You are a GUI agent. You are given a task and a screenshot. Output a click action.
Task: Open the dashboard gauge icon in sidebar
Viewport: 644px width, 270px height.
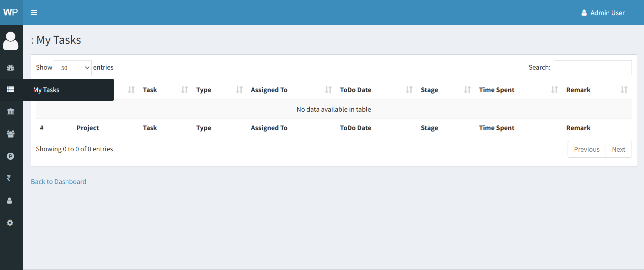point(10,68)
